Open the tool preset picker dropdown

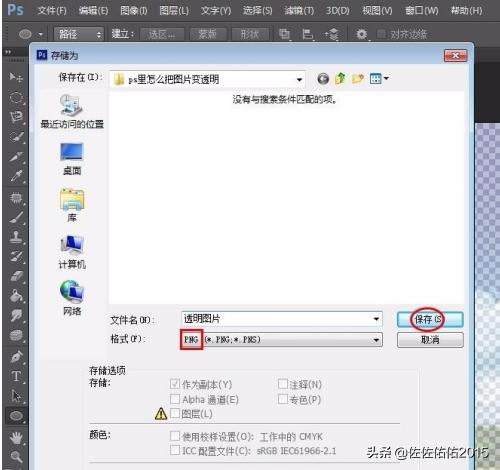point(41,34)
